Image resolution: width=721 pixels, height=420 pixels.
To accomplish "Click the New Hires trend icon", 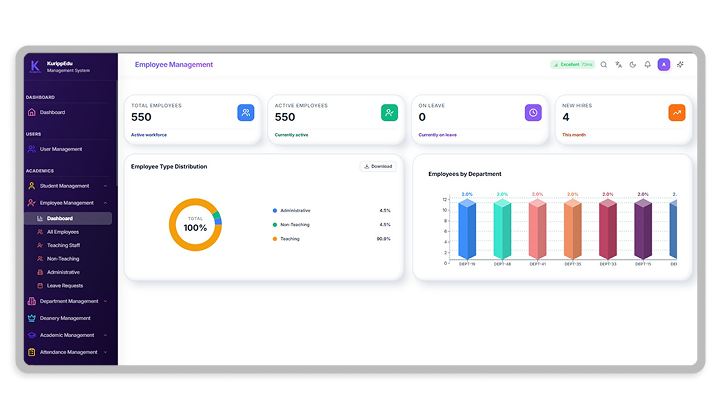I will pyautogui.click(x=677, y=113).
